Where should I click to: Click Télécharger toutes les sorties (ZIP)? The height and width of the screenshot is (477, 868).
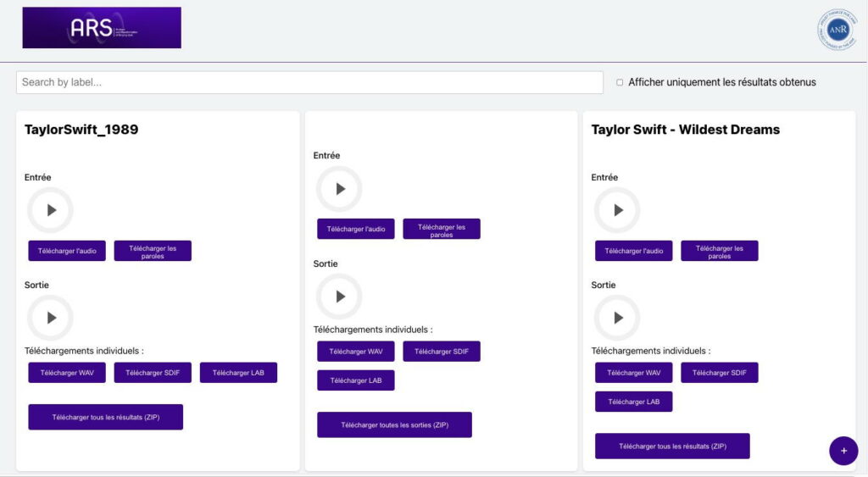click(395, 425)
